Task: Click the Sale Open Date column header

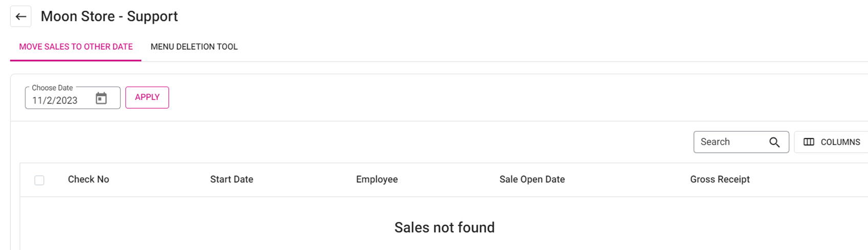Action: pyautogui.click(x=532, y=179)
